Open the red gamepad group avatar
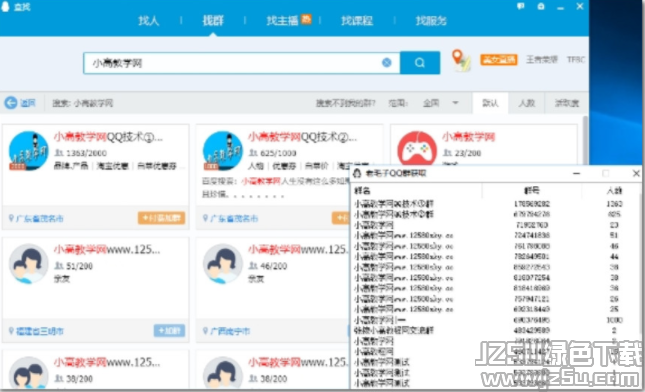This screenshot has width=645, height=392. coord(417,149)
